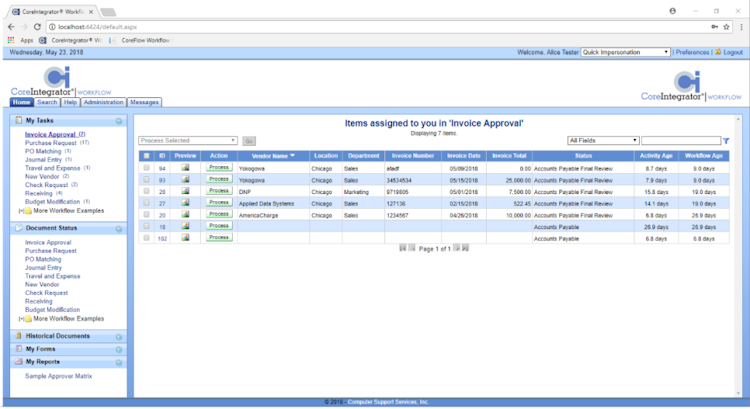Open the All Fields filter dropdown
The width and height of the screenshot is (750, 409).
[x=603, y=141]
